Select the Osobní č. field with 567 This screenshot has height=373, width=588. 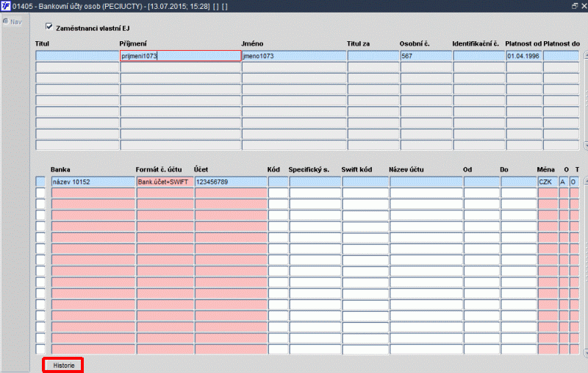coord(426,56)
